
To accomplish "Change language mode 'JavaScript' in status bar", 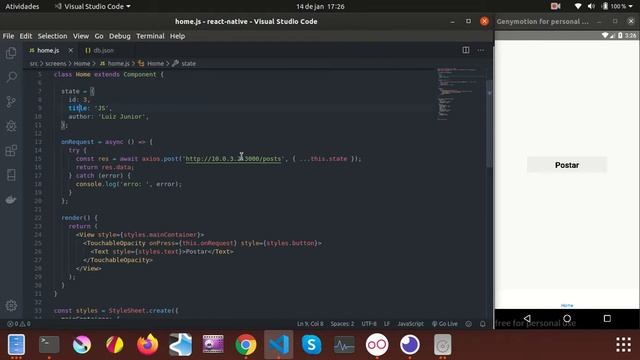I will tap(411, 324).
